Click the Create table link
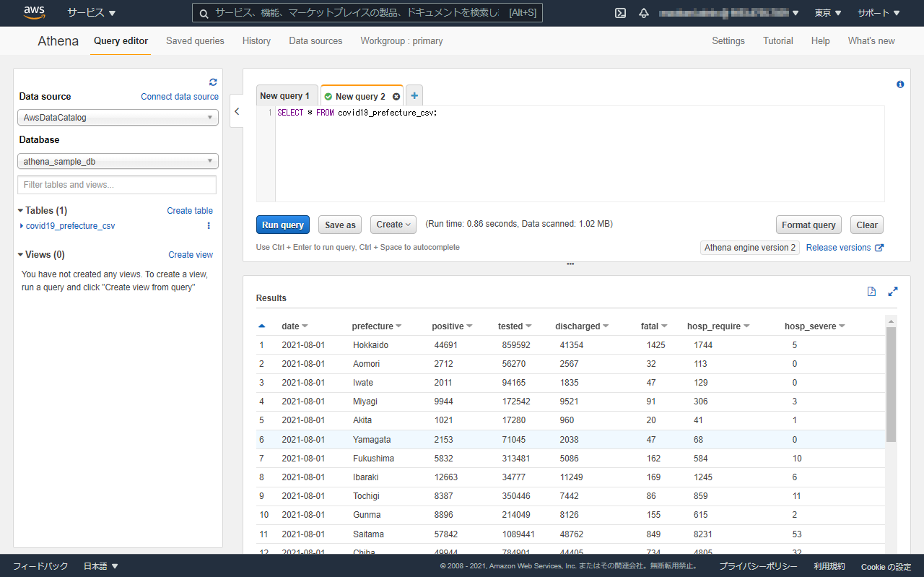 [190, 211]
